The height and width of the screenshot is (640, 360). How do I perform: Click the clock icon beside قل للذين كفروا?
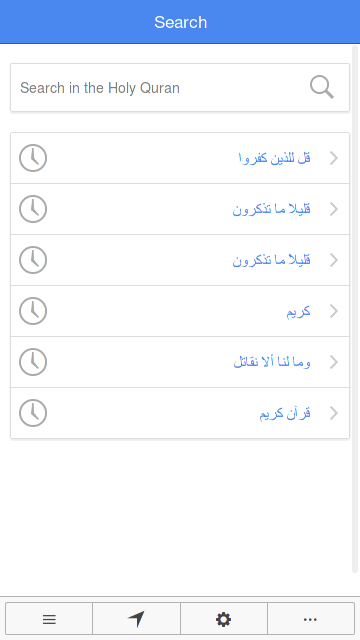(33, 158)
